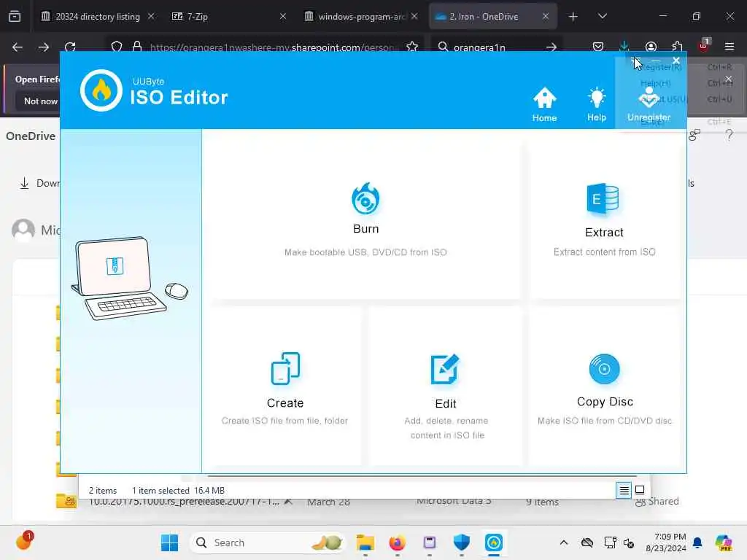Image resolution: width=747 pixels, height=560 pixels.
Task: Switch to 20324 directory listing tab
Action: pyautogui.click(x=98, y=17)
